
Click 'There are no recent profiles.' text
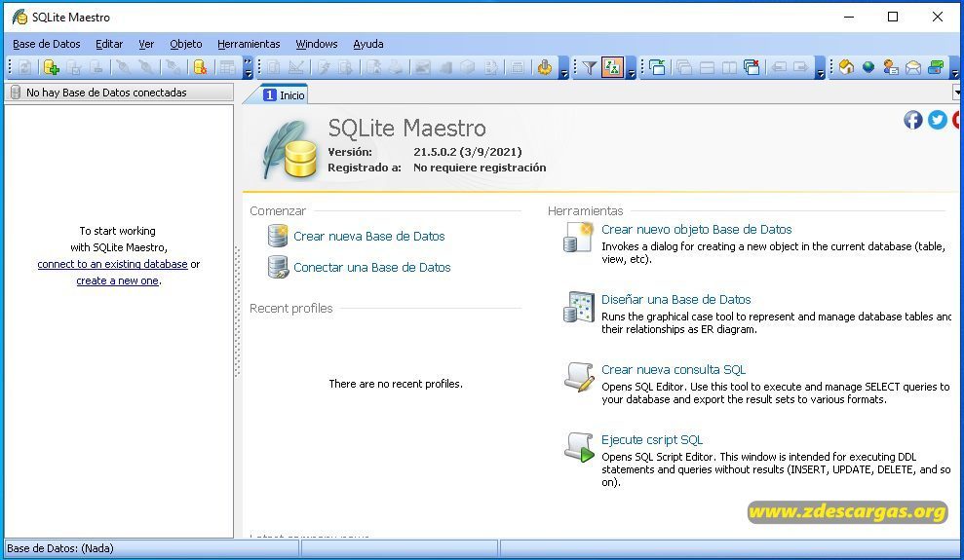click(x=396, y=384)
